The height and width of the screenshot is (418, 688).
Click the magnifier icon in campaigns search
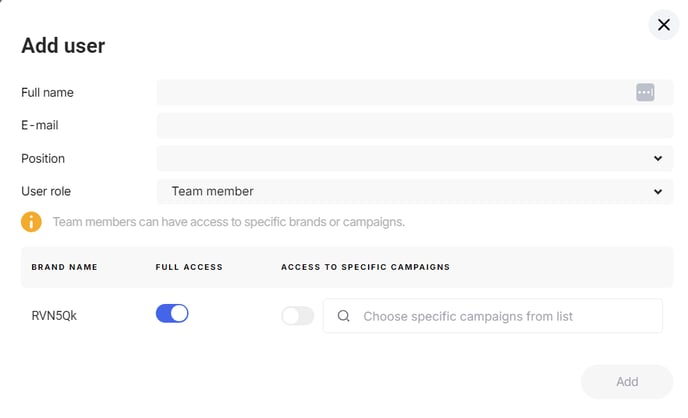(x=344, y=316)
